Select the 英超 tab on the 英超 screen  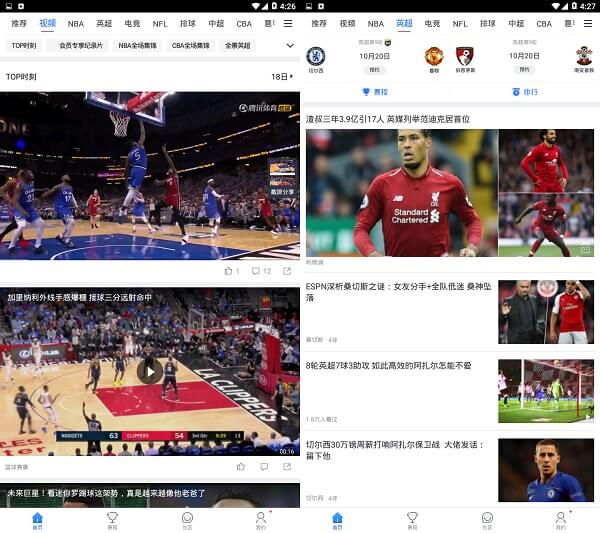404,24
